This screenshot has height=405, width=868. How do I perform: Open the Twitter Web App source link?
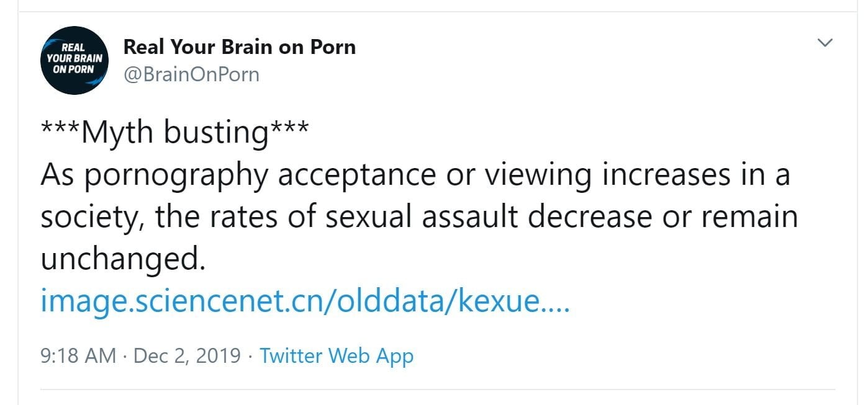click(x=337, y=355)
